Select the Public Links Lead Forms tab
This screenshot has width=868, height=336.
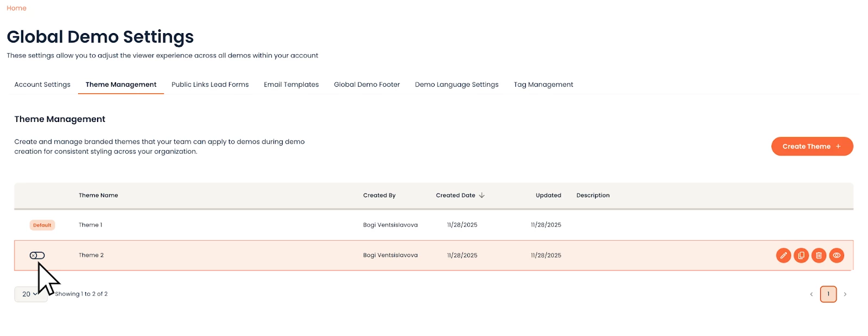(210, 85)
